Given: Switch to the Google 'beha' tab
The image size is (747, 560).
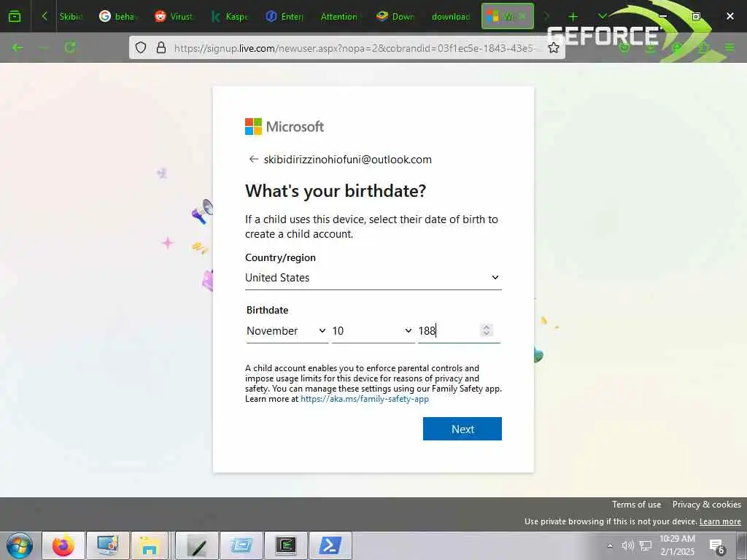Looking at the screenshot, I should (117, 16).
